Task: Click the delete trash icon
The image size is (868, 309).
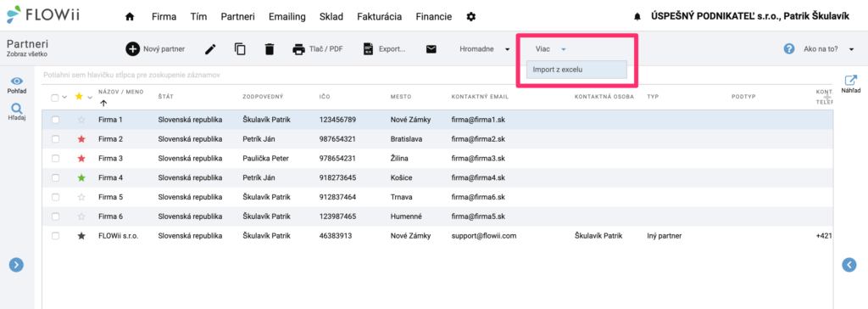Action: (x=270, y=49)
